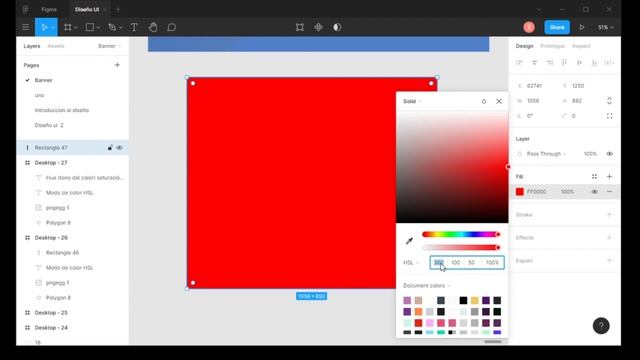This screenshot has width=640, height=360.
Task: Open the HSL color mode dropdown
Action: (411, 262)
